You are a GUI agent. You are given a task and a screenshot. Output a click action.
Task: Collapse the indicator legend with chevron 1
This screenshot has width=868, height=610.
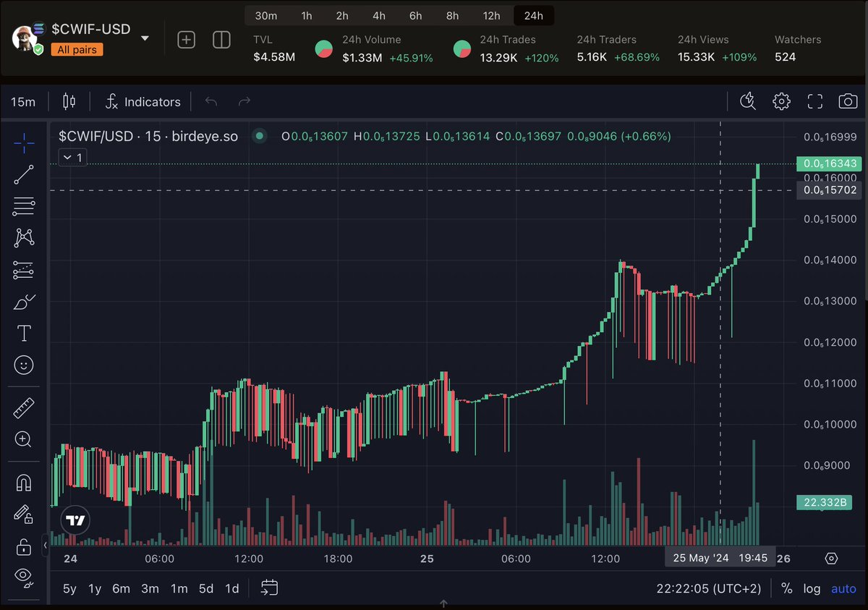(x=72, y=157)
